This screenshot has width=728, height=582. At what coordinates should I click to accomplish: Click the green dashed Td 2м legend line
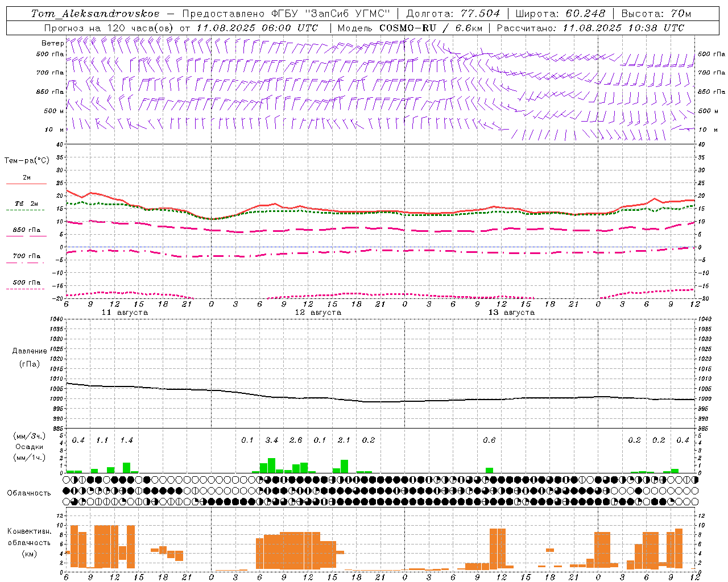(x=25, y=210)
